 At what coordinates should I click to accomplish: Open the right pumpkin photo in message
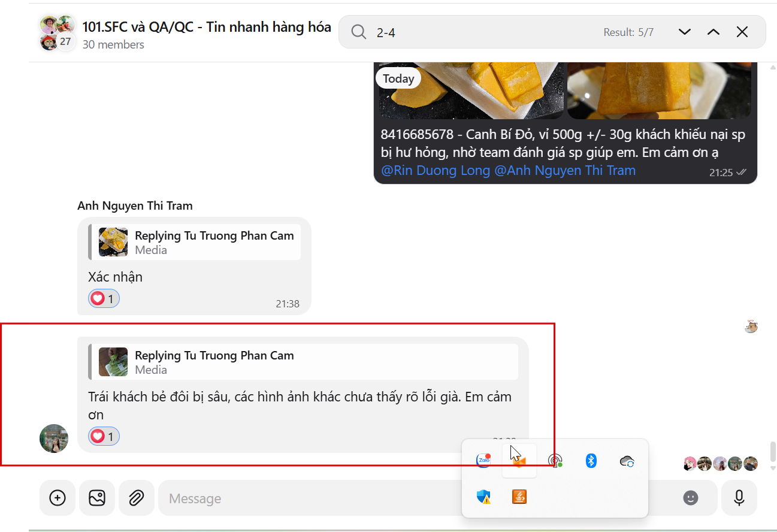click(x=659, y=90)
